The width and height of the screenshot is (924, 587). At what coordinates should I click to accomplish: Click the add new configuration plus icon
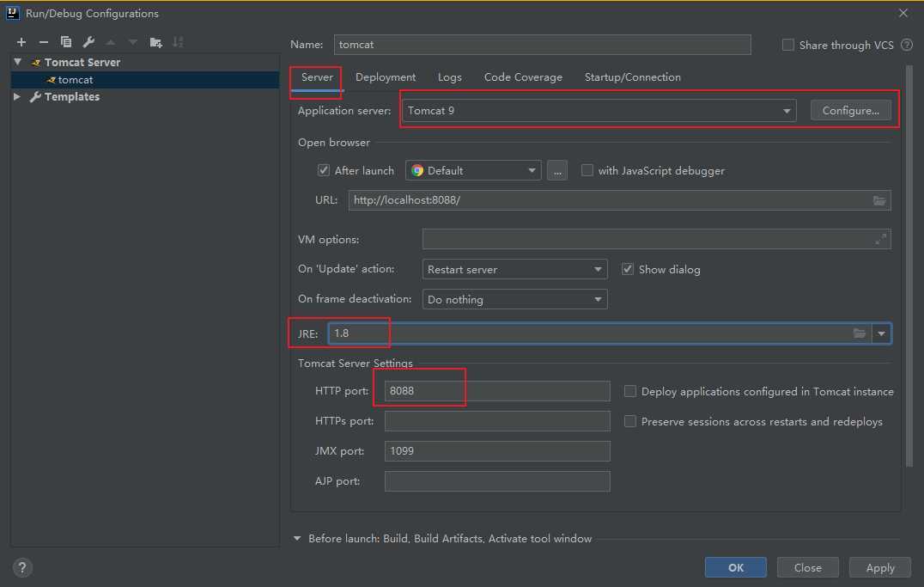coord(21,42)
